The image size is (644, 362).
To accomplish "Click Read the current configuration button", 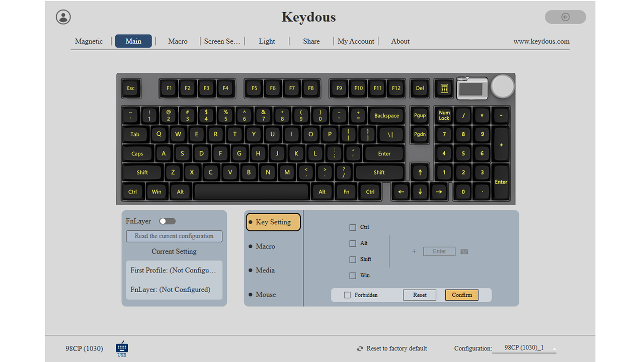I will point(174,236).
